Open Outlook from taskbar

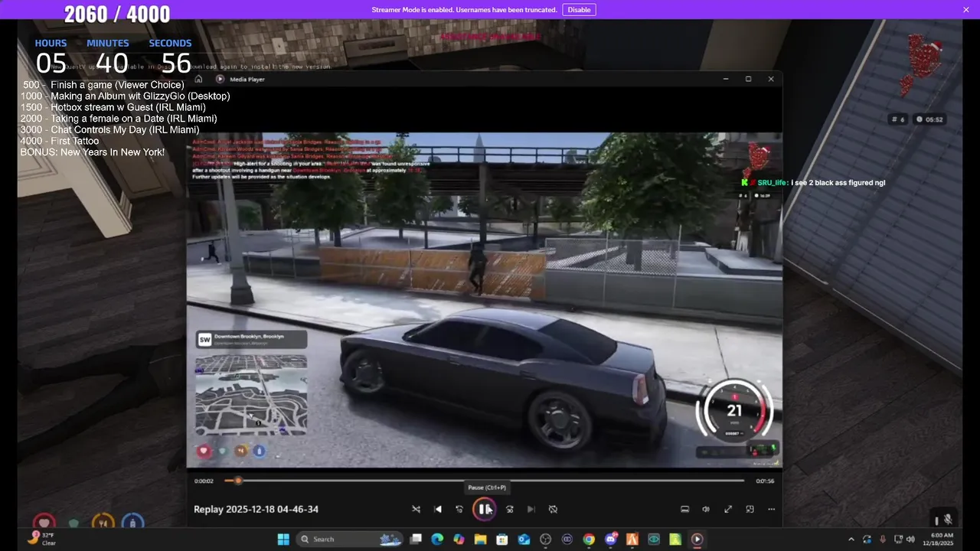pyautogui.click(x=524, y=539)
